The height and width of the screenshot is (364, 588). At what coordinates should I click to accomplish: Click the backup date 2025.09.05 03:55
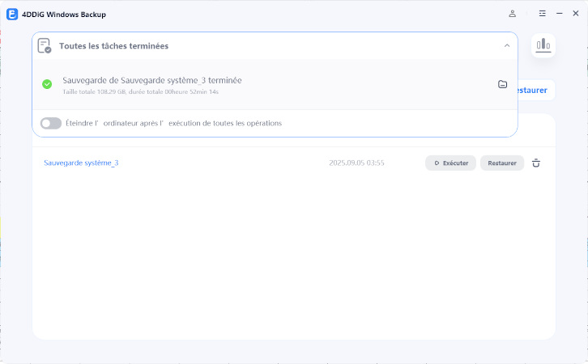coord(356,163)
